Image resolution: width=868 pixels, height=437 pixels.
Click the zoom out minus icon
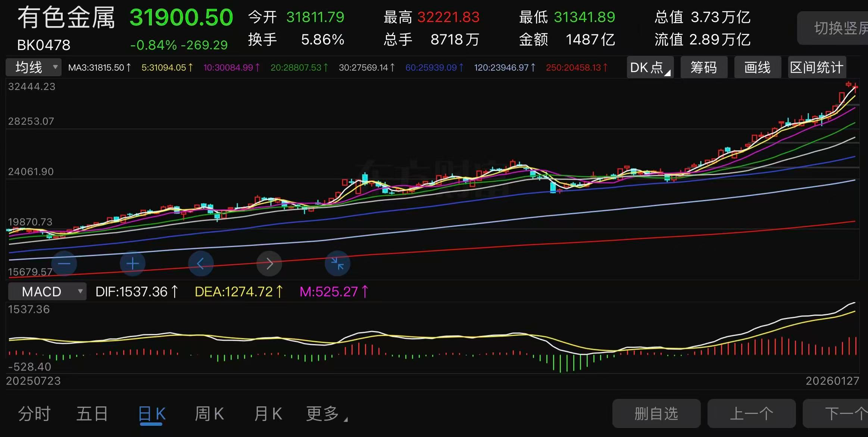[64, 264]
